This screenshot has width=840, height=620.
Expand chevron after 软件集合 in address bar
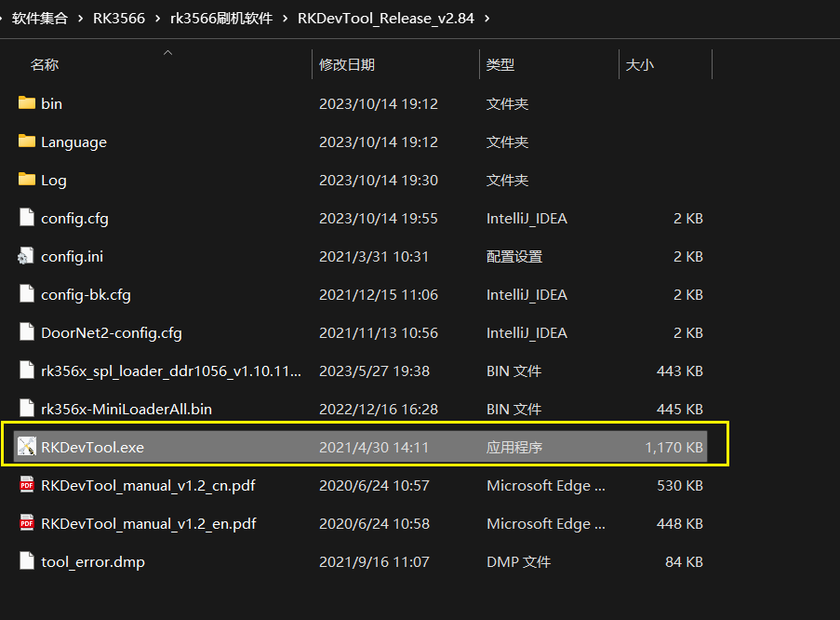pos(80,19)
